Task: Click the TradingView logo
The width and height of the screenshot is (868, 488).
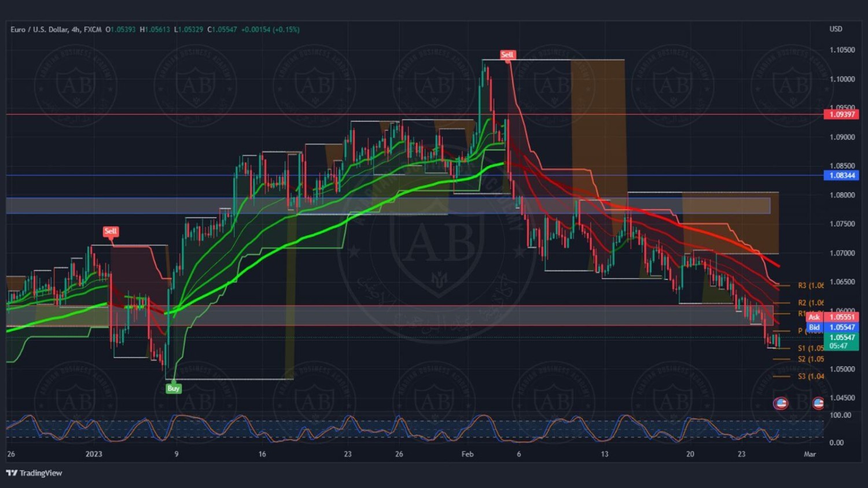Action: [34, 473]
